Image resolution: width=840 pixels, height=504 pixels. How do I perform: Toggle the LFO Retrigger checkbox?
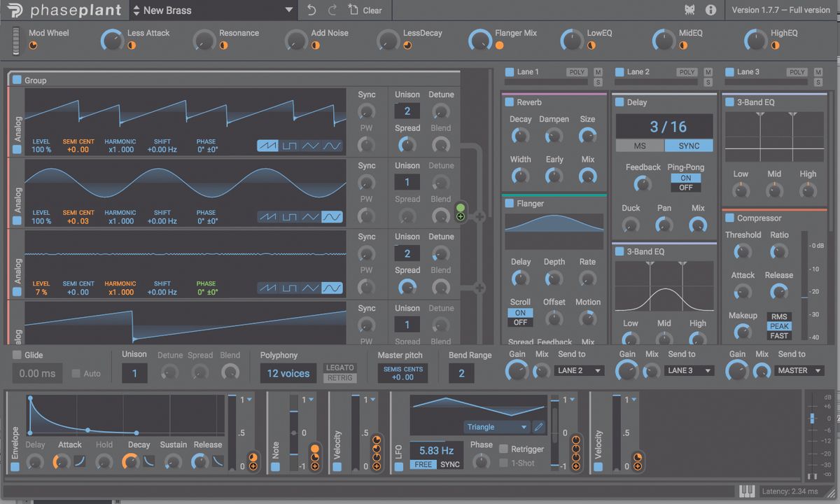pos(503,449)
